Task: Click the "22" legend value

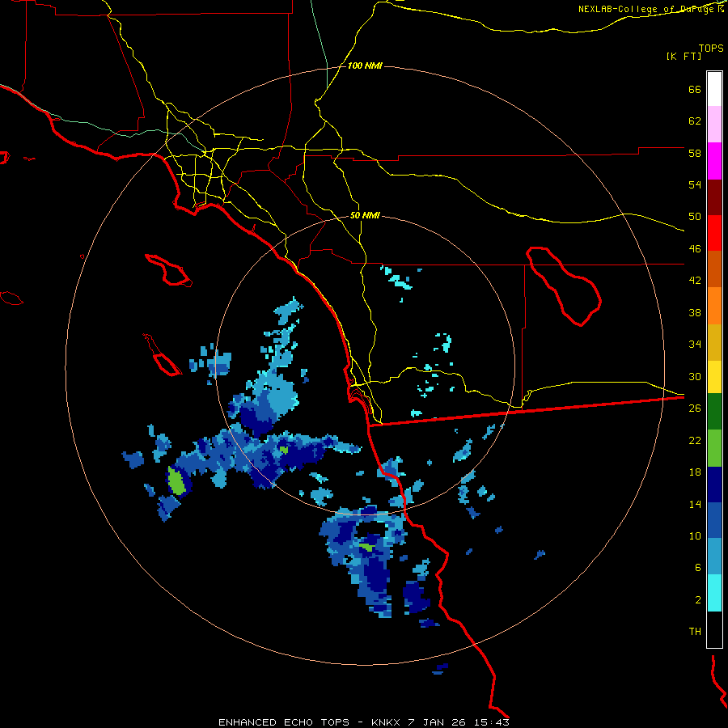Action: (x=695, y=440)
